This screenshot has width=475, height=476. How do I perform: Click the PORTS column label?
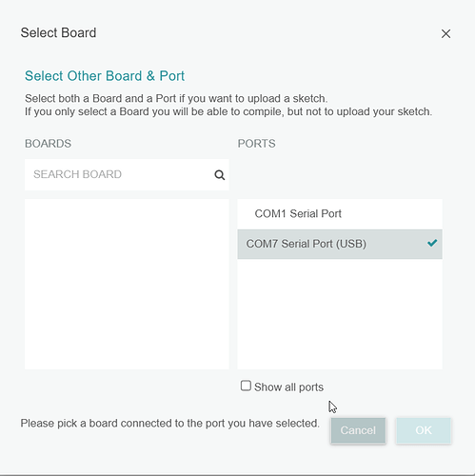pyautogui.click(x=256, y=144)
